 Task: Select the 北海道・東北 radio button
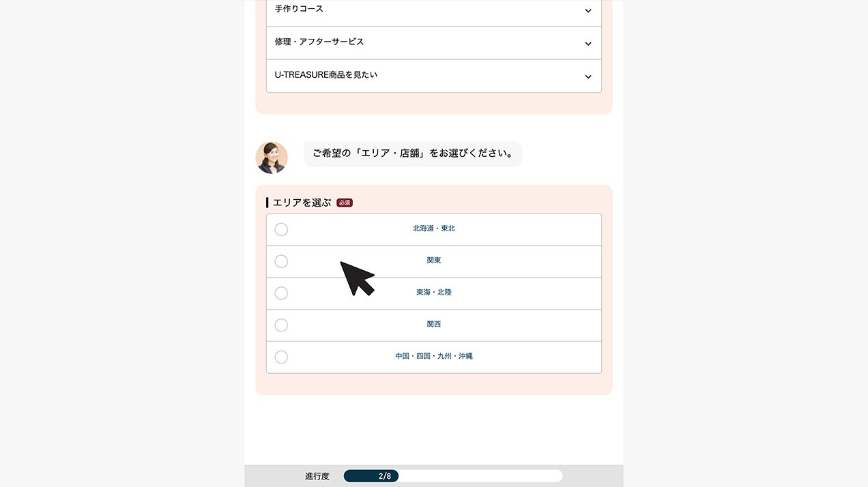click(281, 229)
